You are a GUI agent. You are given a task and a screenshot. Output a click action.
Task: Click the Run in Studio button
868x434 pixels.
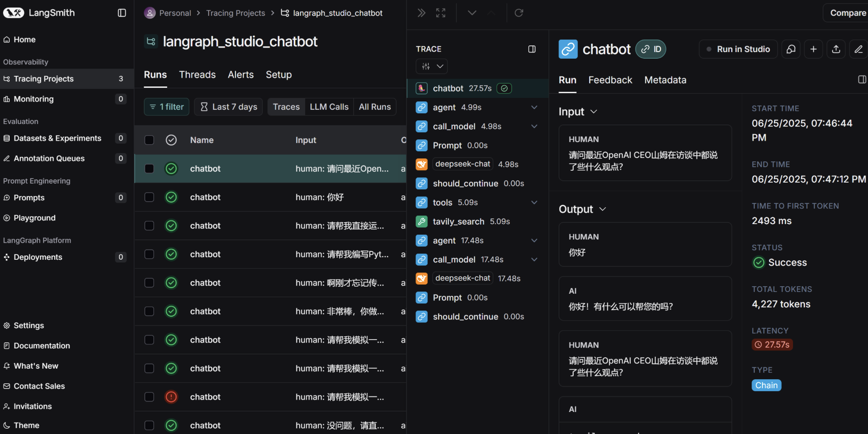(x=738, y=49)
